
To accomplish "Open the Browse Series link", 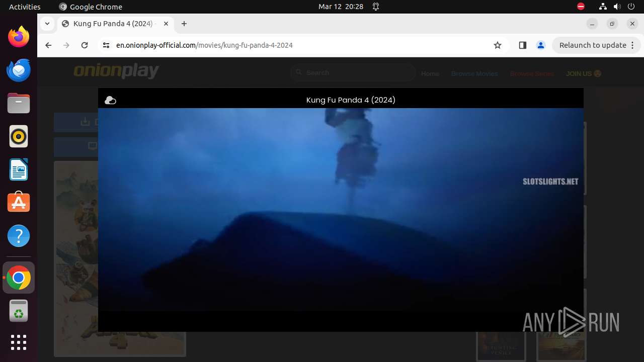I will 532,73.
